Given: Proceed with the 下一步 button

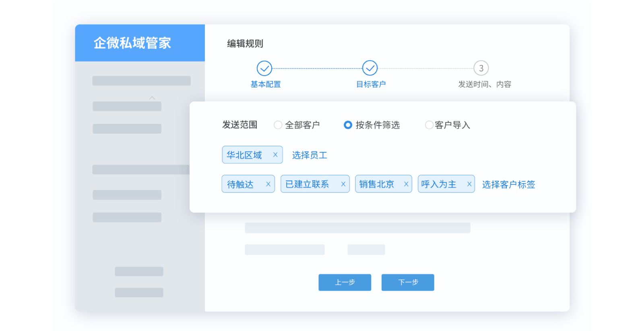Looking at the screenshot, I should (x=408, y=282).
